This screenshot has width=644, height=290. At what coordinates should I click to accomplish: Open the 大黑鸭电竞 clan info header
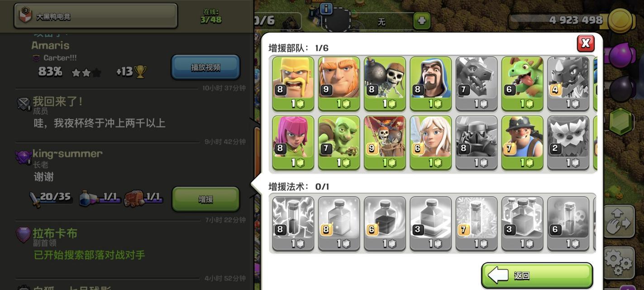click(x=96, y=16)
